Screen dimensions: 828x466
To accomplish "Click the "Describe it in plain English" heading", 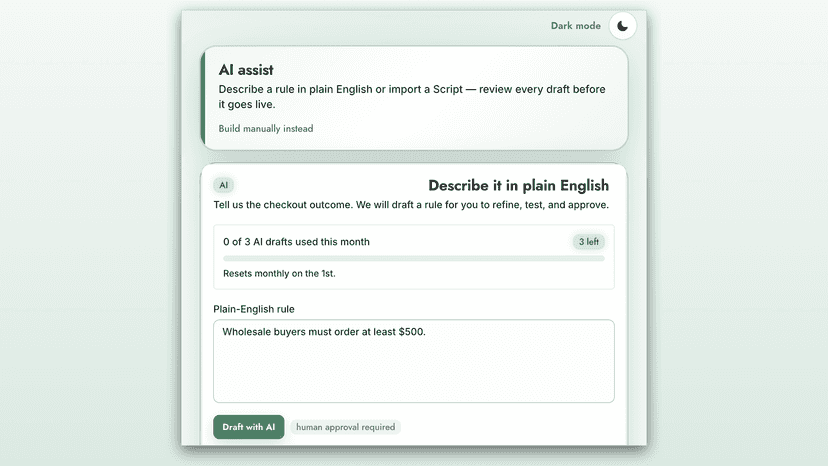I will 519,185.
